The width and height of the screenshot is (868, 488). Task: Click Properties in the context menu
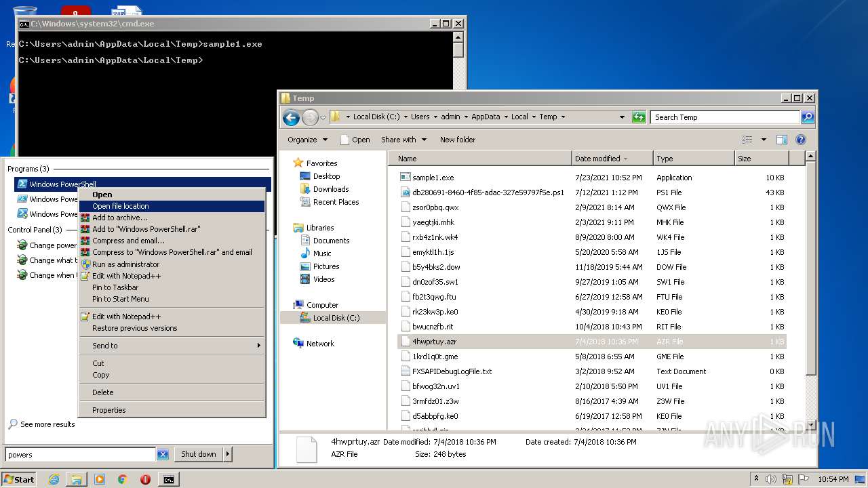click(x=172, y=410)
